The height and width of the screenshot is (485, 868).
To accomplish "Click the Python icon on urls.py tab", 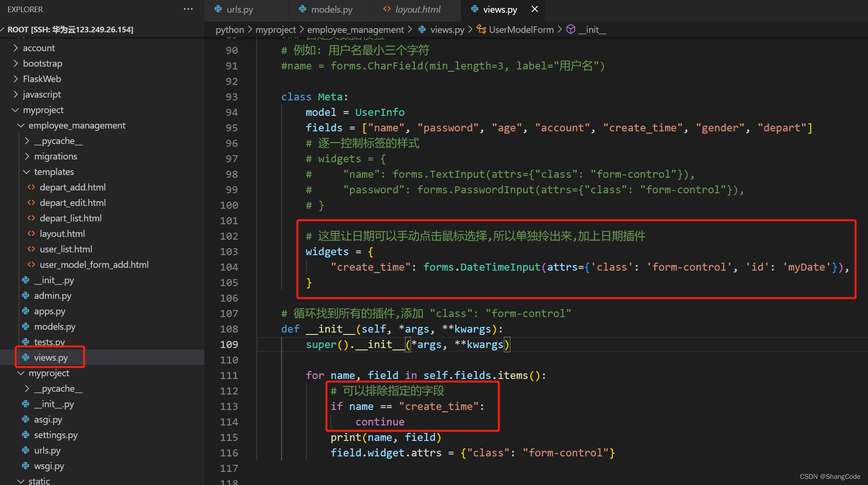I will 218,9.
